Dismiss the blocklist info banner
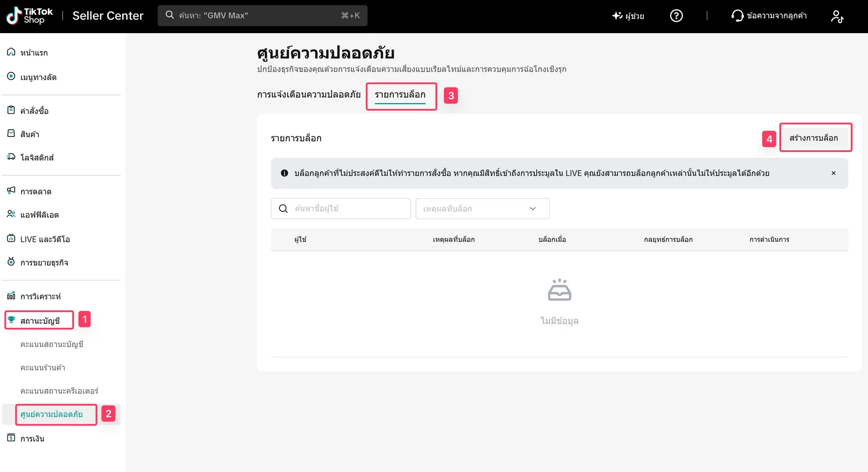This screenshot has width=868, height=472. coord(833,173)
